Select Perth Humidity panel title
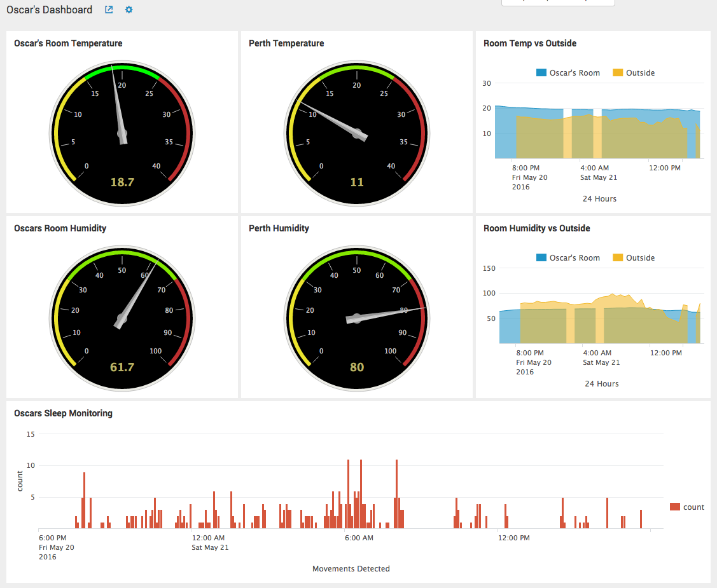Screen dimensions: 717x588 click(279, 228)
